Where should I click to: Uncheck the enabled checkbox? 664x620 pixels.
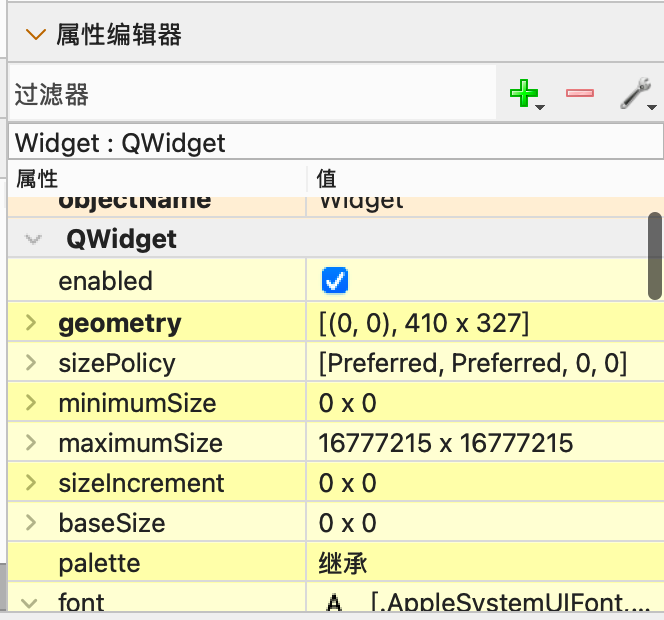(335, 280)
